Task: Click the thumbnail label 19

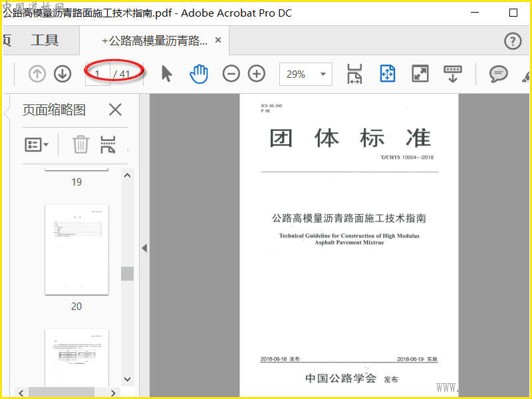Action: (76, 182)
